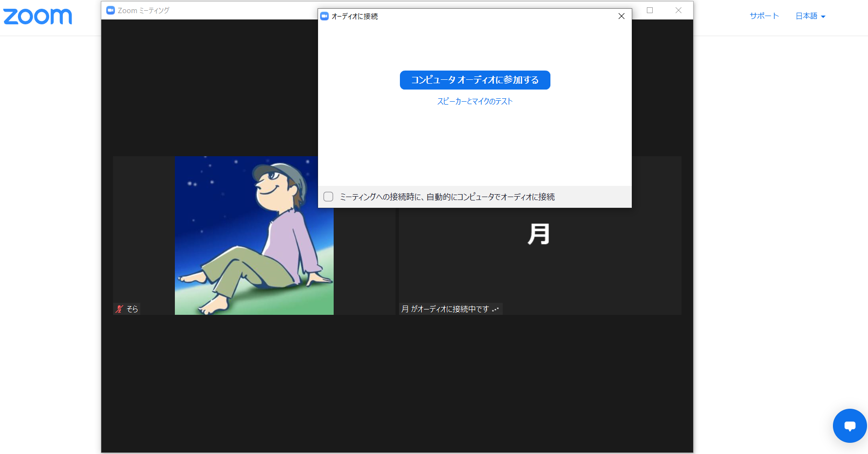The width and height of the screenshot is (868, 454).
Task: Click the Zoom logo on the webpage
Action: pos(38,17)
